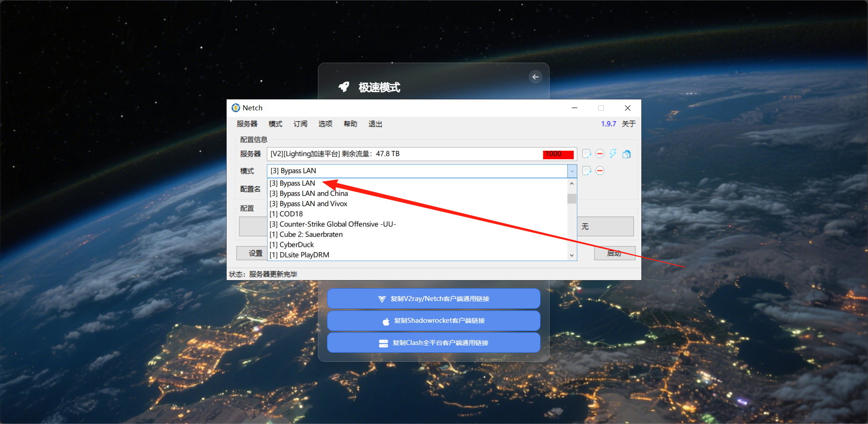
Task: Delete the selected mode with red minus
Action: click(600, 171)
